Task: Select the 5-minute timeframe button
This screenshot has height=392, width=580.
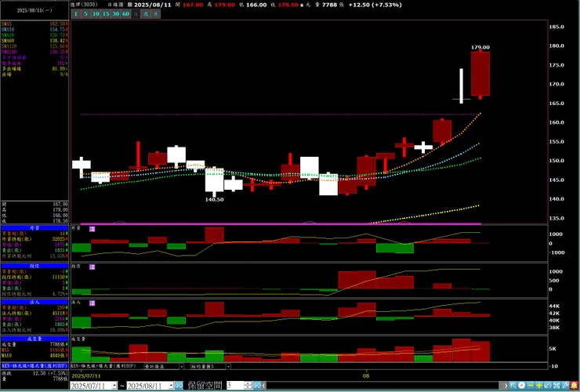Action: [85, 14]
